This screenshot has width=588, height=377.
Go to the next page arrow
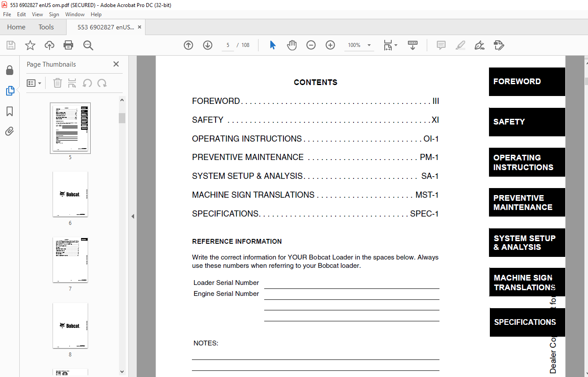[x=208, y=45]
